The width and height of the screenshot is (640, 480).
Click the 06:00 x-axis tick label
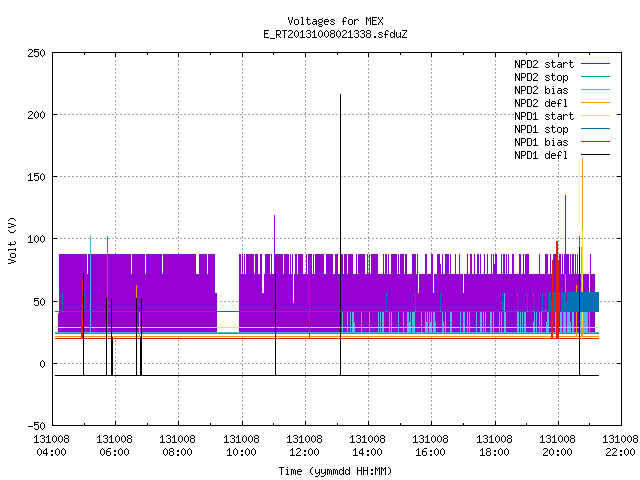115,452
